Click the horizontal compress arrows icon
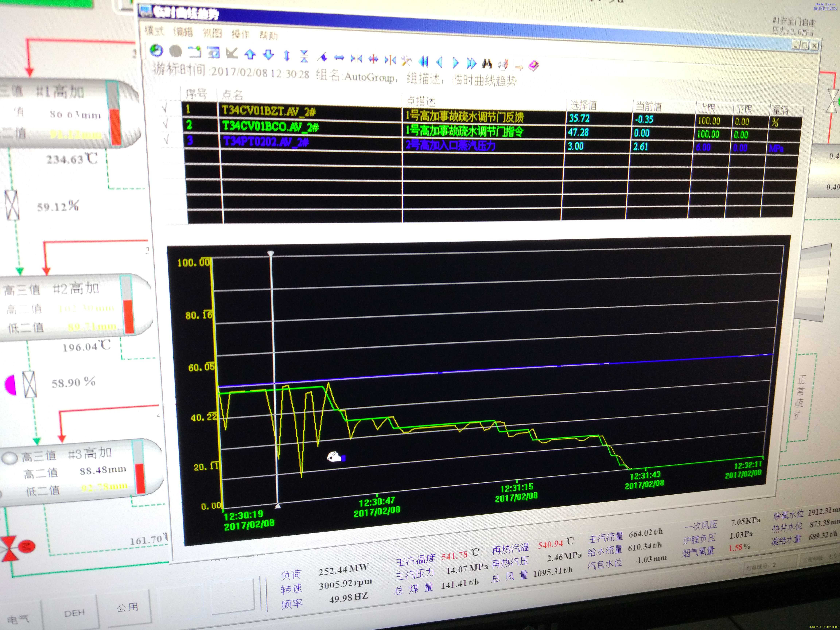 356,59
